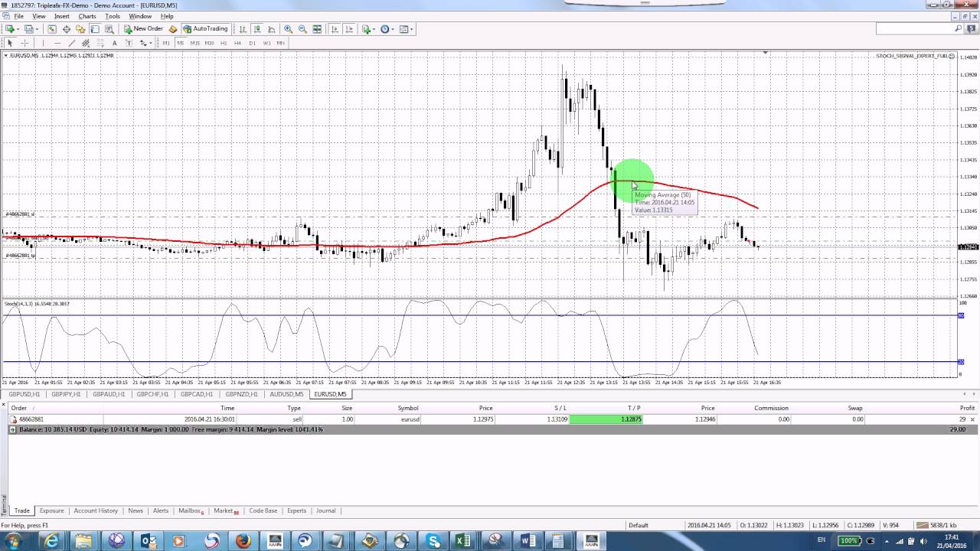The image size is (980, 551).
Task: Open the Account History tab
Action: tap(96, 510)
